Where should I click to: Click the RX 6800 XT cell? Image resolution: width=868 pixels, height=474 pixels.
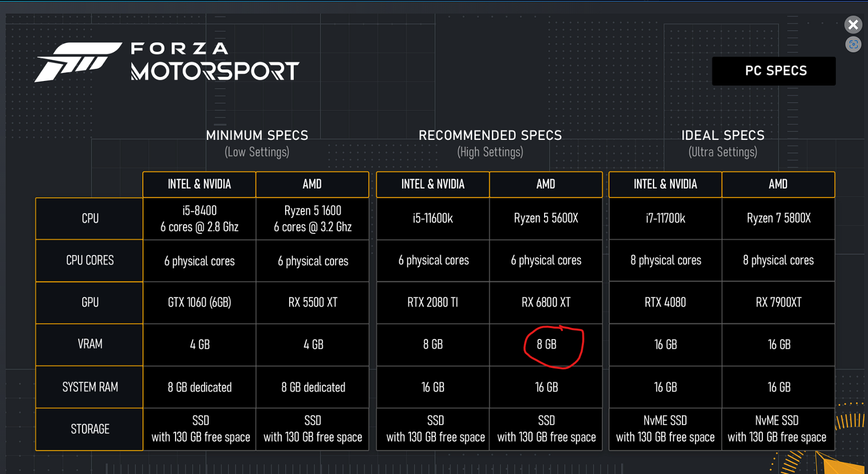(x=546, y=302)
